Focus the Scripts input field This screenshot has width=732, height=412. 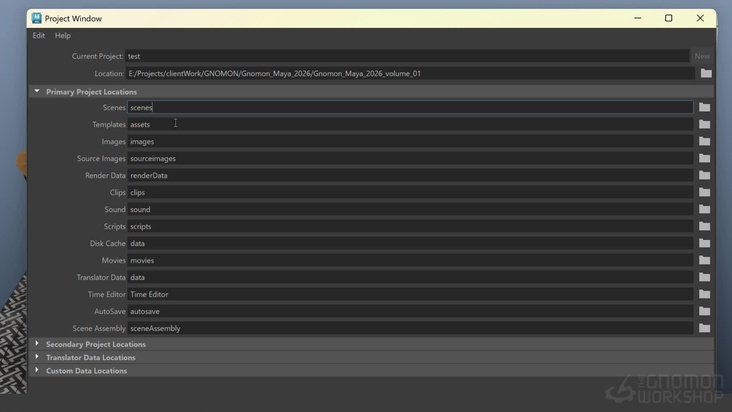pyautogui.click(x=410, y=226)
